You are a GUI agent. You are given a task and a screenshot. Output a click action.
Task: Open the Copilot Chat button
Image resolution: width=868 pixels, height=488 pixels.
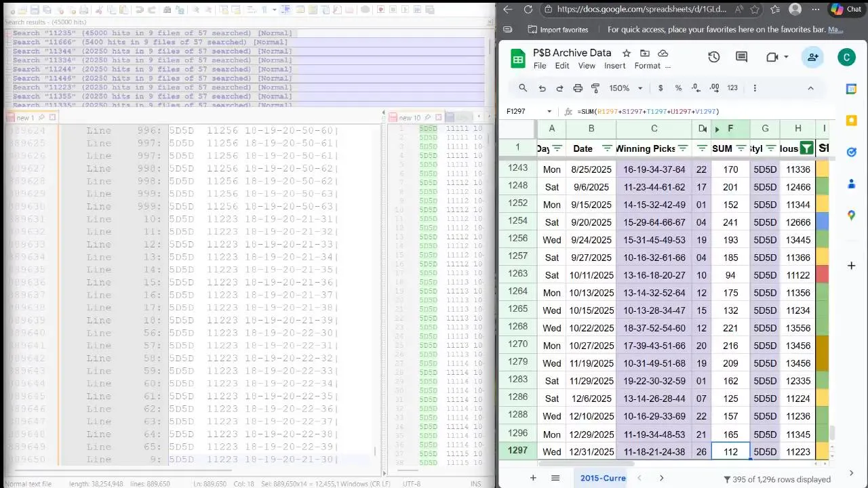(846, 9)
